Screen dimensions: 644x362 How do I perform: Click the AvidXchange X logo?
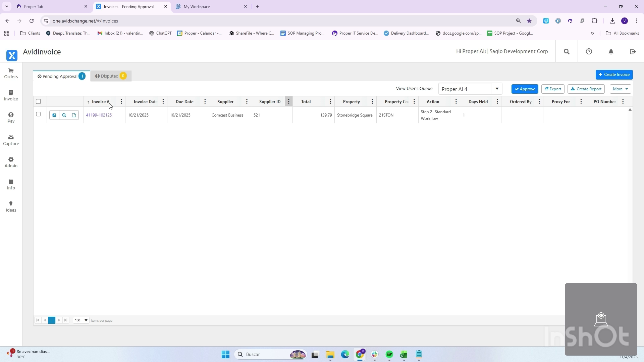click(x=12, y=55)
